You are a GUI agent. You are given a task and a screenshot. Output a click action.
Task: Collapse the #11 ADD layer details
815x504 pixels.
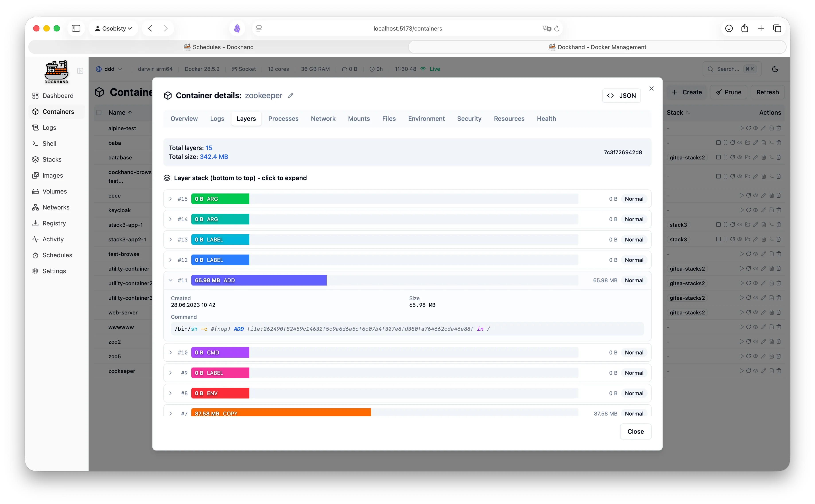(x=171, y=280)
